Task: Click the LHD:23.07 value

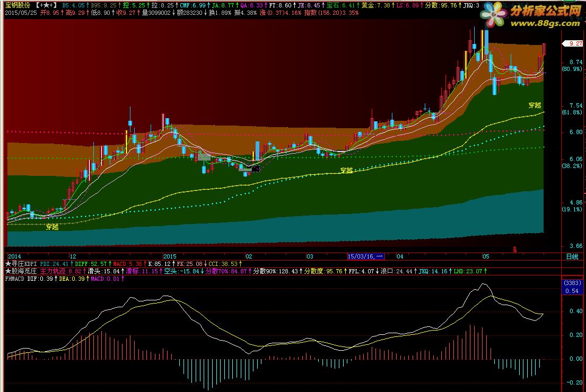Action: [468, 271]
